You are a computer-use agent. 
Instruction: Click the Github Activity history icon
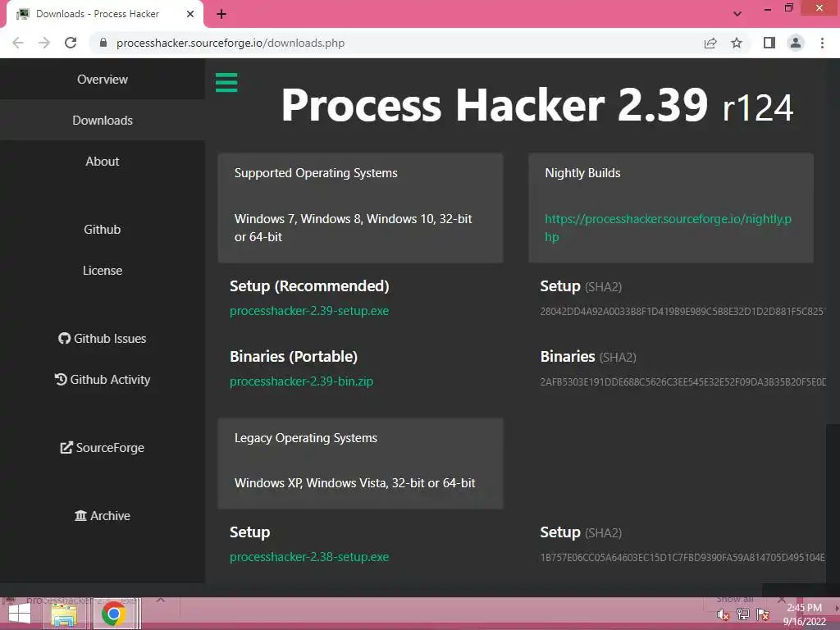[61, 379]
